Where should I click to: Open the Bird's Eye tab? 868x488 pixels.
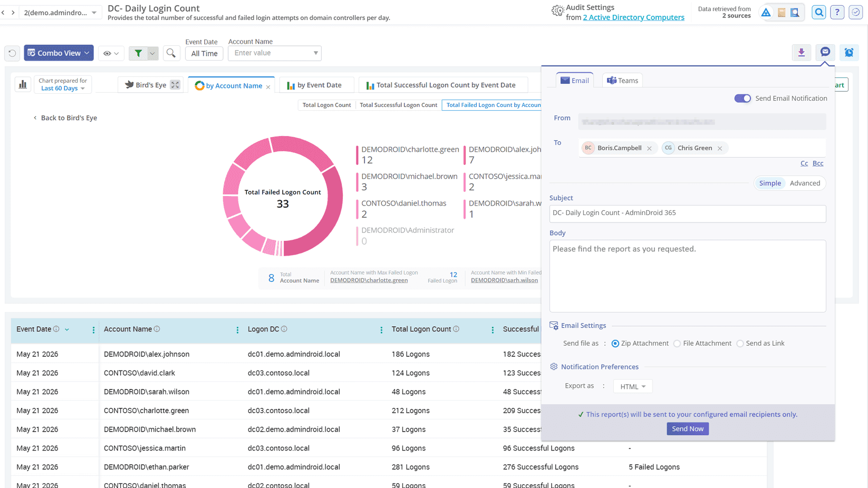pyautogui.click(x=146, y=85)
